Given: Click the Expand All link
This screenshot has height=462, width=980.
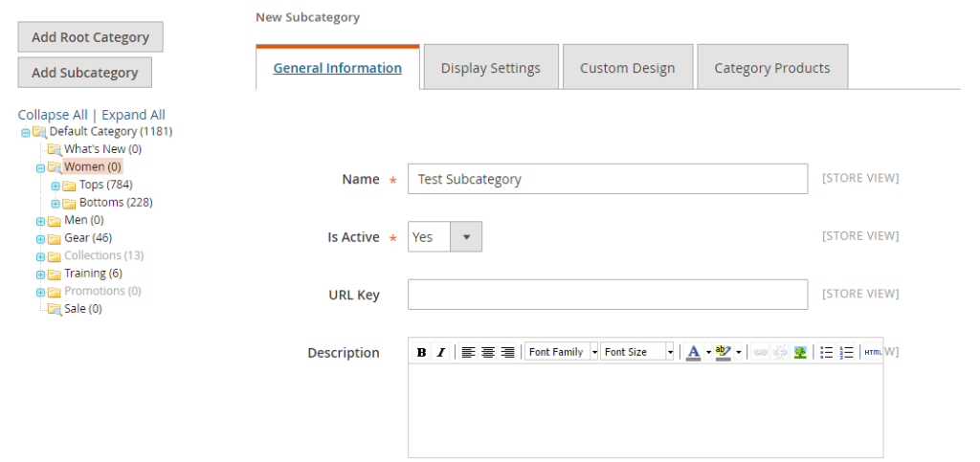Looking at the screenshot, I should point(133,115).
